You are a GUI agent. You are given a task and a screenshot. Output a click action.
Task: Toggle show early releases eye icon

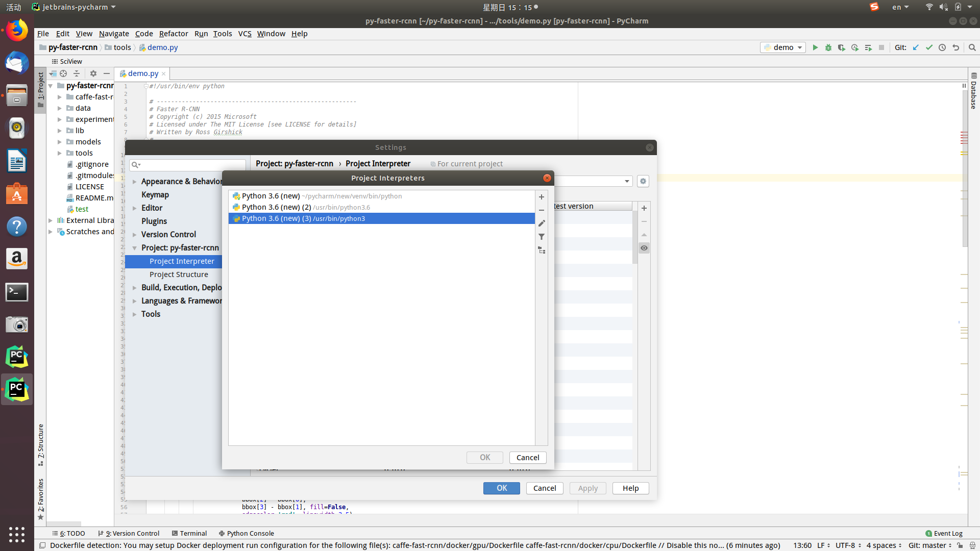pyautogui.click(x=644, y=248)
